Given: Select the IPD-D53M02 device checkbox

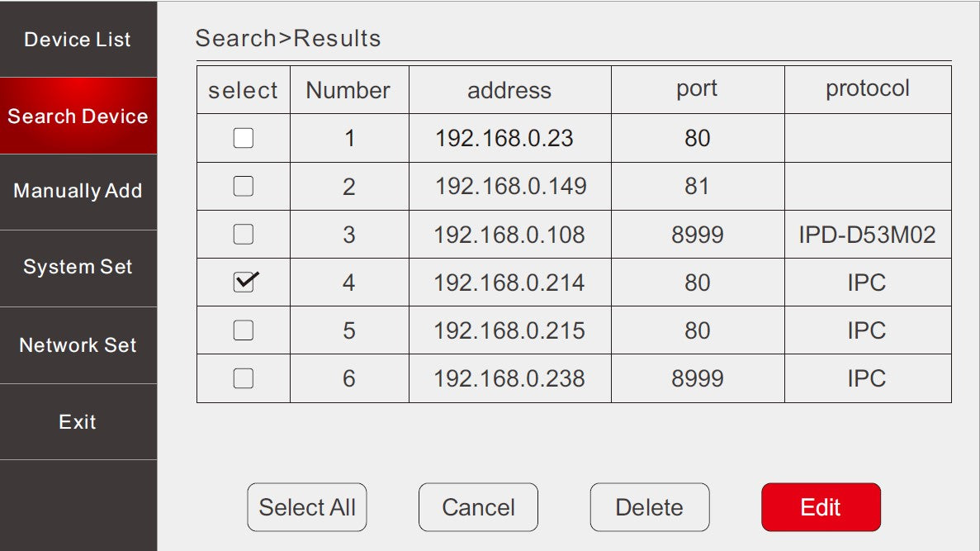Looking at the screenshot, I should click(x=244, y=235).
